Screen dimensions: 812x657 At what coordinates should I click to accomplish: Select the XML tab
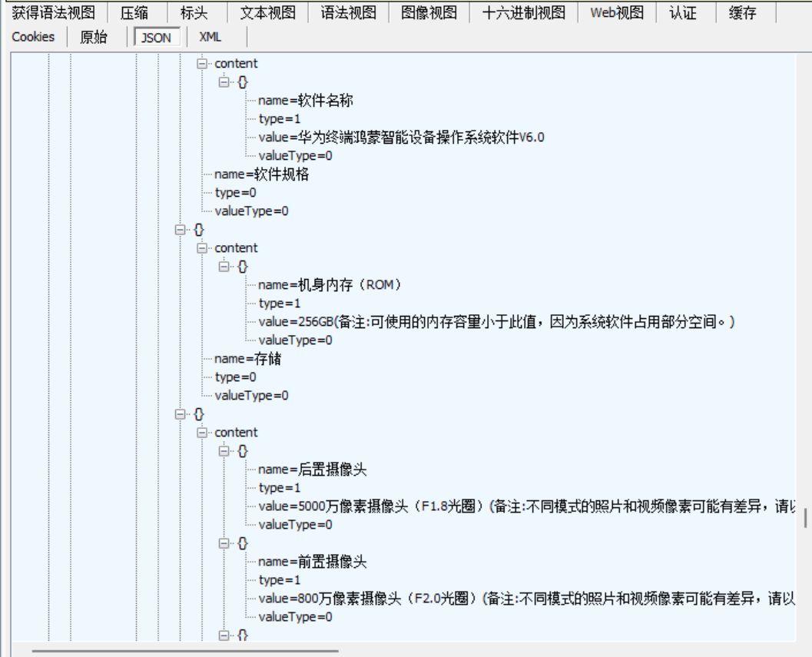tap(210, 38)
